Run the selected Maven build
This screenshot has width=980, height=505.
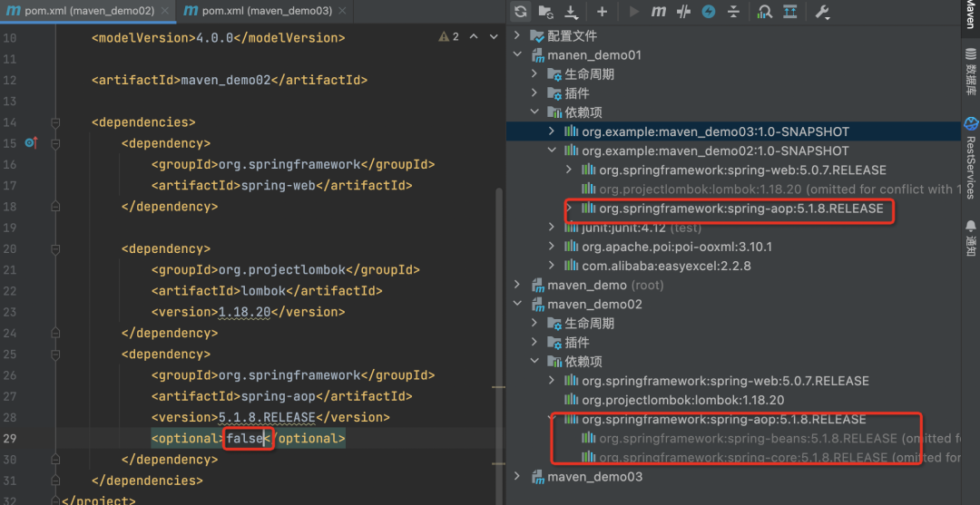tap(633, 11)
